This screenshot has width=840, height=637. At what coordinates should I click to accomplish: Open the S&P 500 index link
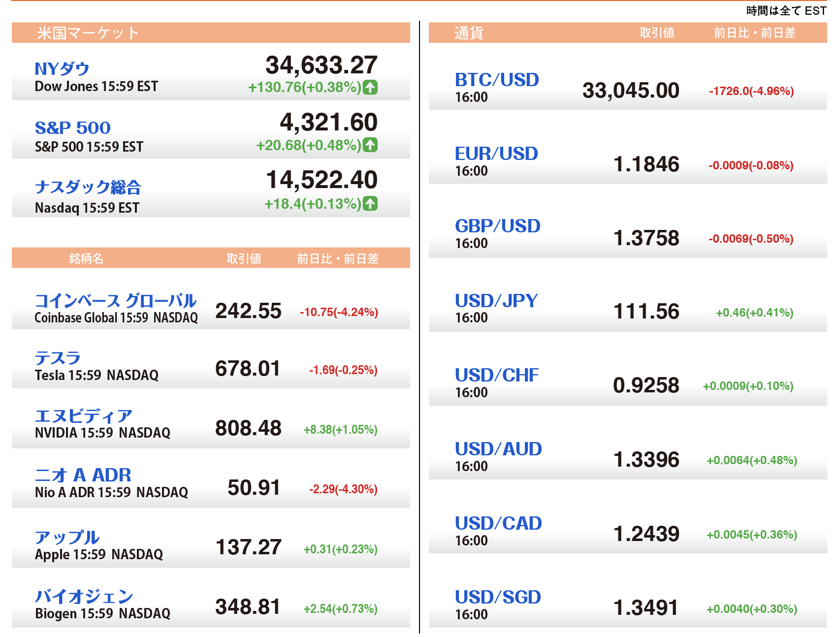click(x=72, y=128)
